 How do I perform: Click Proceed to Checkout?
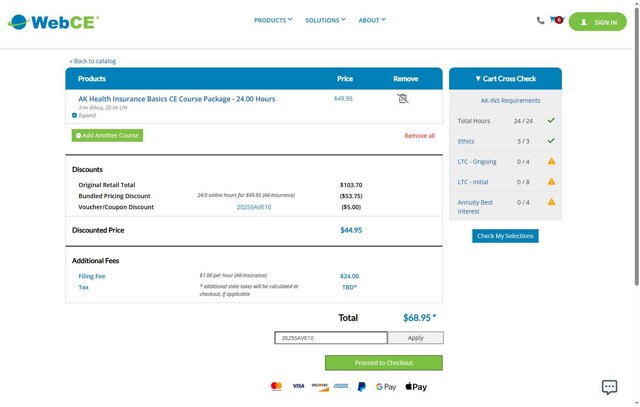383,362
